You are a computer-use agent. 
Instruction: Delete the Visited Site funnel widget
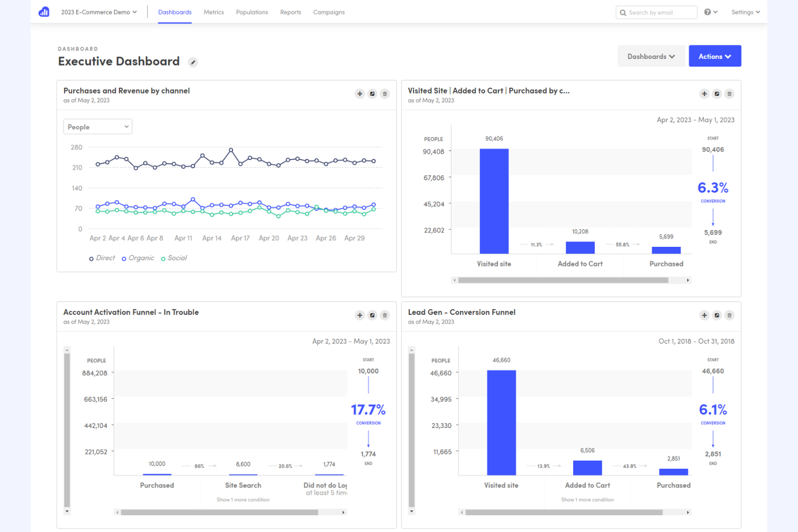click(729, 94)
